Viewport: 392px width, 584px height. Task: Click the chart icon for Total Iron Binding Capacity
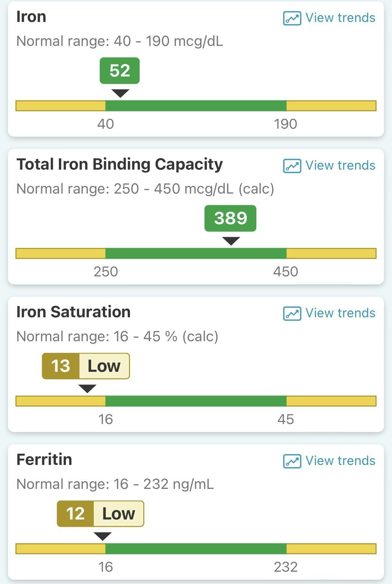(x=292, y=166)
